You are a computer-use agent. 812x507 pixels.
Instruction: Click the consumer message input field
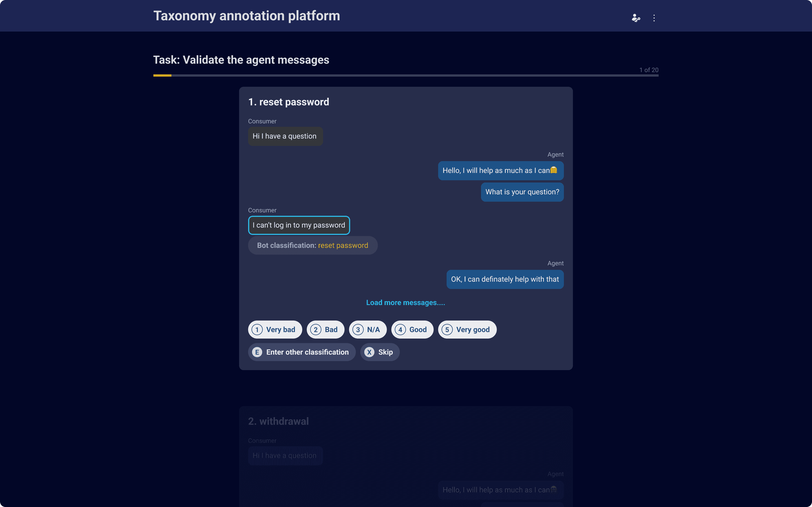(x=299, y=225)
